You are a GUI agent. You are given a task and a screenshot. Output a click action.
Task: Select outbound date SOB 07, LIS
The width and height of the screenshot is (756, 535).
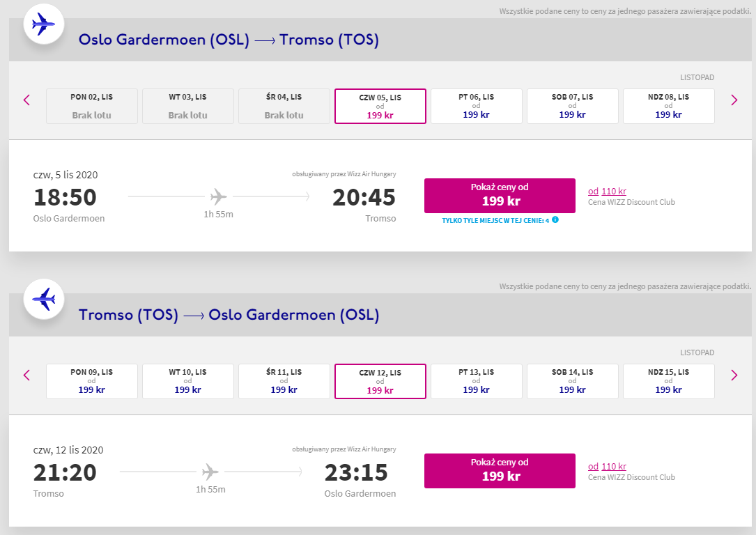tap(572, 106)
